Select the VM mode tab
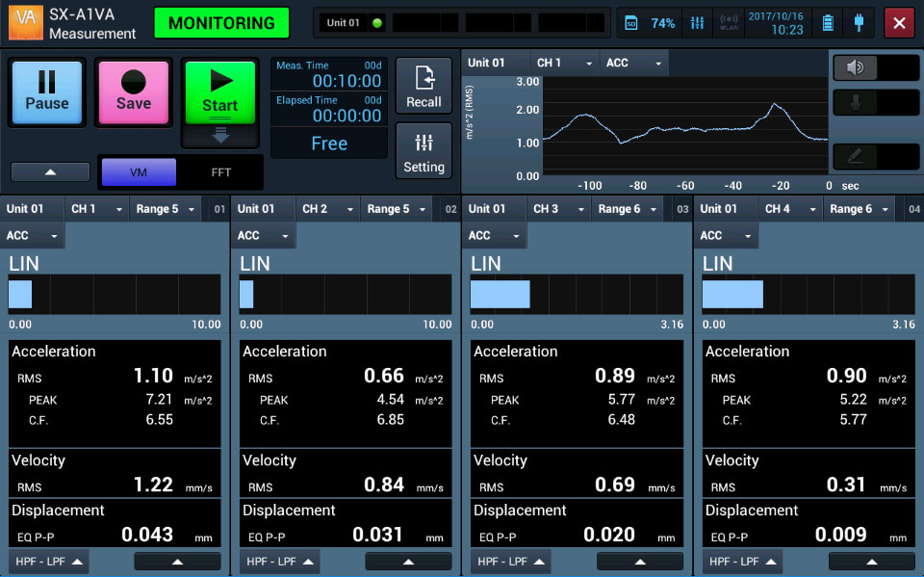The image size is (924, 577). point(139,172)
